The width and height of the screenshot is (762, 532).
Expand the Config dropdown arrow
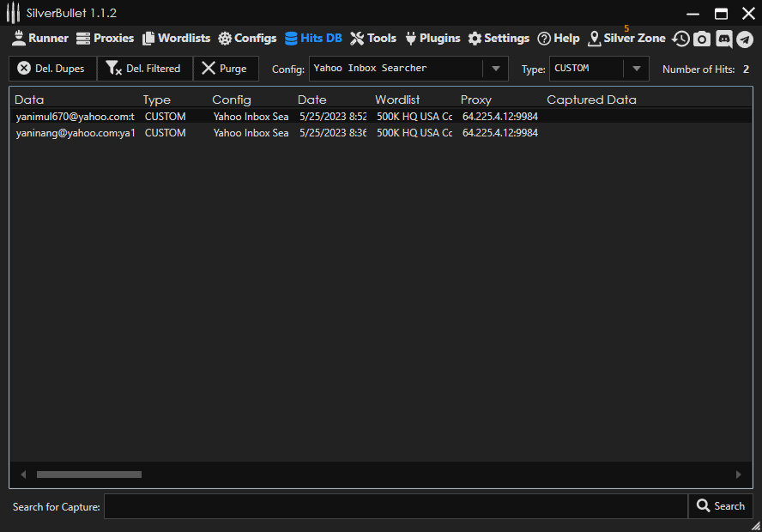pos(496,69)
